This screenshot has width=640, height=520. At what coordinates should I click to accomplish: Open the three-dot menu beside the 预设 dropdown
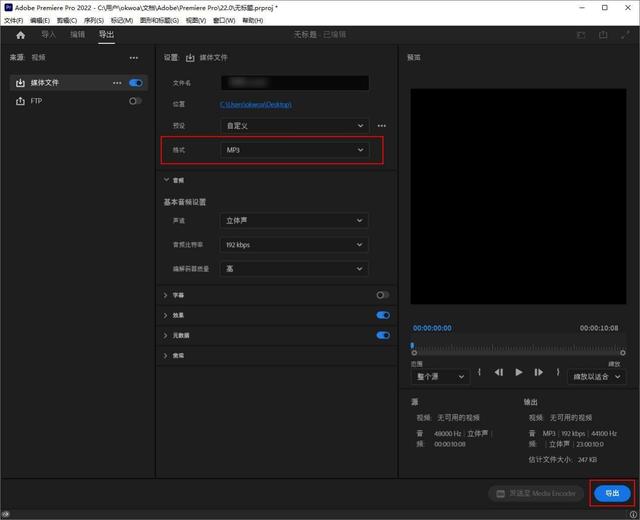pos(381,126)
